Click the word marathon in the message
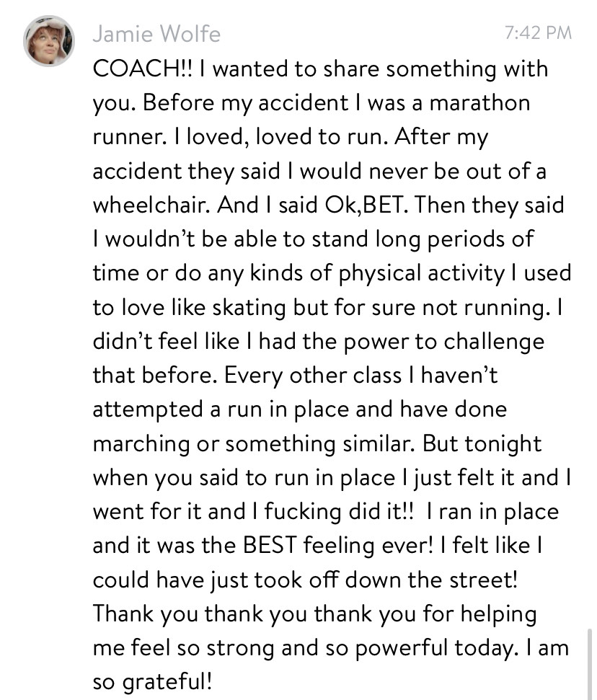Viewport: 597px width, 700px height. tap(479, 102)
